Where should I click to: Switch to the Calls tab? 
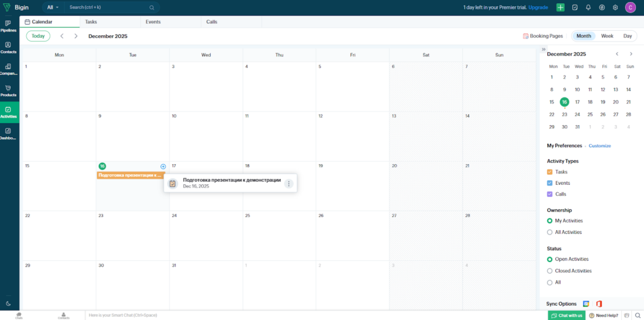[x=231, y=22]
